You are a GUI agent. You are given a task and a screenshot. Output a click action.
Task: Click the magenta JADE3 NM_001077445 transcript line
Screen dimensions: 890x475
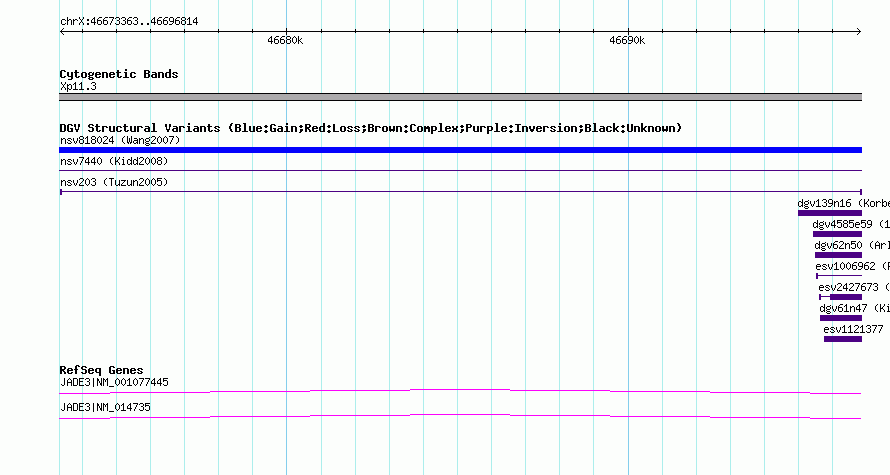tap(460, 391)
